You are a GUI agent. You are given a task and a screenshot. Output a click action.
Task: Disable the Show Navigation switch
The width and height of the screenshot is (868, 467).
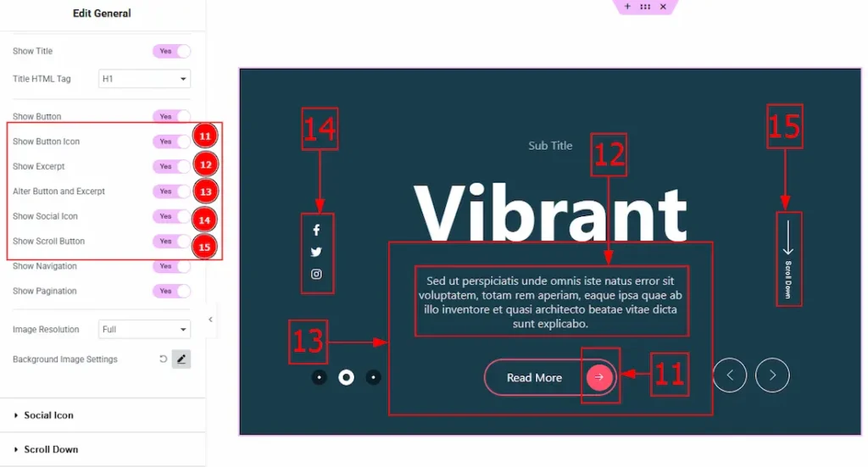pos(171,266)
